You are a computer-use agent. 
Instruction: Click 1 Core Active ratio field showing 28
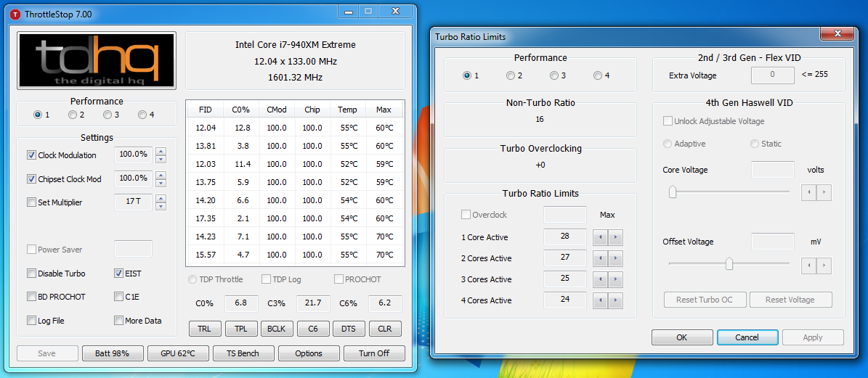[x=565, y=237]
